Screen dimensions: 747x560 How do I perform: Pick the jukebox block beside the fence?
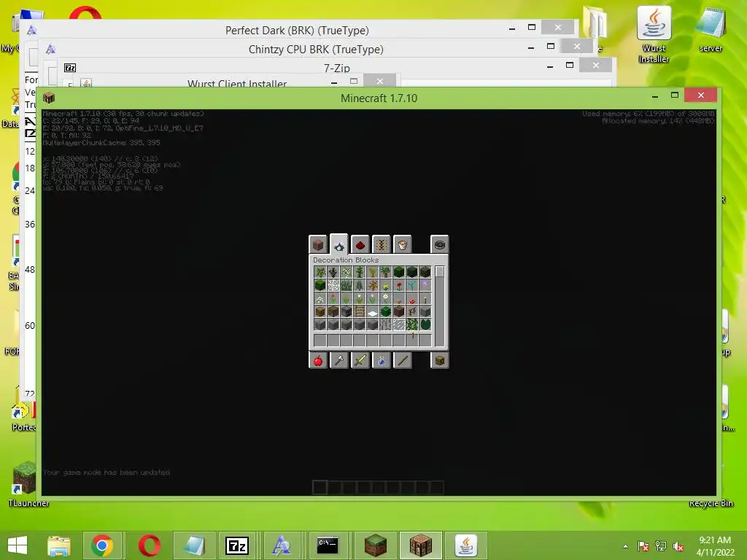coord(399,311)
